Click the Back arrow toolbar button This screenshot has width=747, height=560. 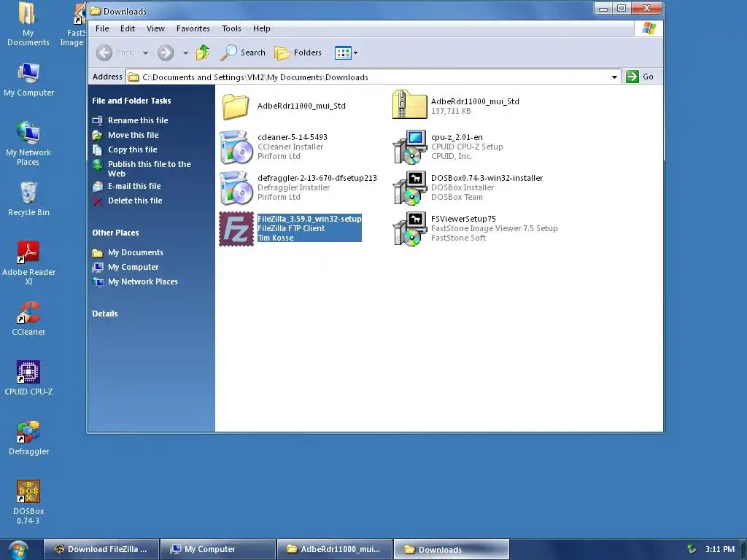(104, 52)
